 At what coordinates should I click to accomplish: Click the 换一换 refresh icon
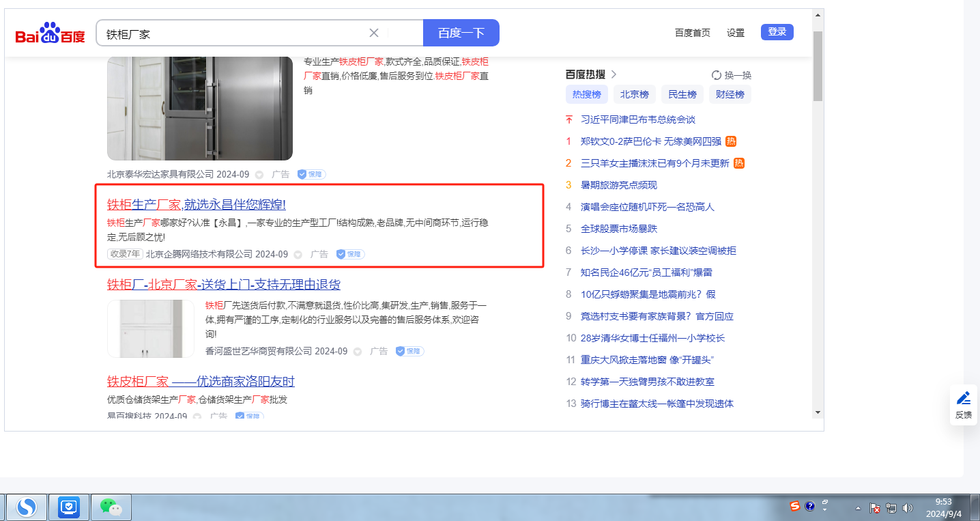click(717, 75)
